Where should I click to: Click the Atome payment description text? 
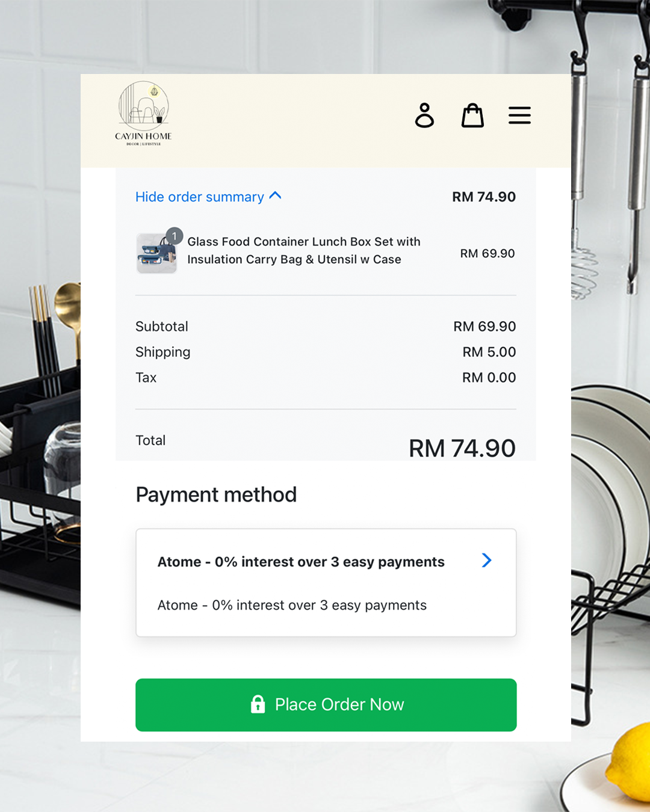[292, 605]
